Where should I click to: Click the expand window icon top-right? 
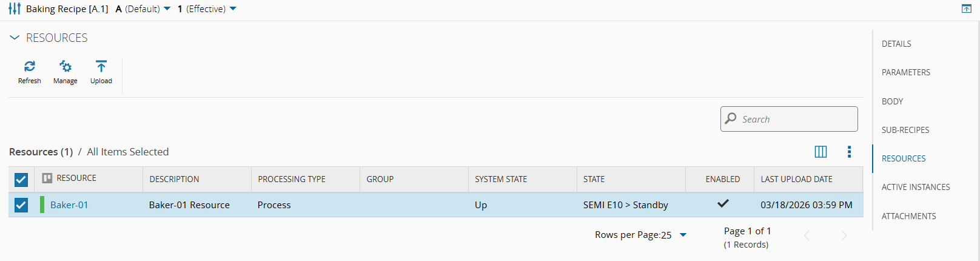pyautogui.click(x=967, y=9)
